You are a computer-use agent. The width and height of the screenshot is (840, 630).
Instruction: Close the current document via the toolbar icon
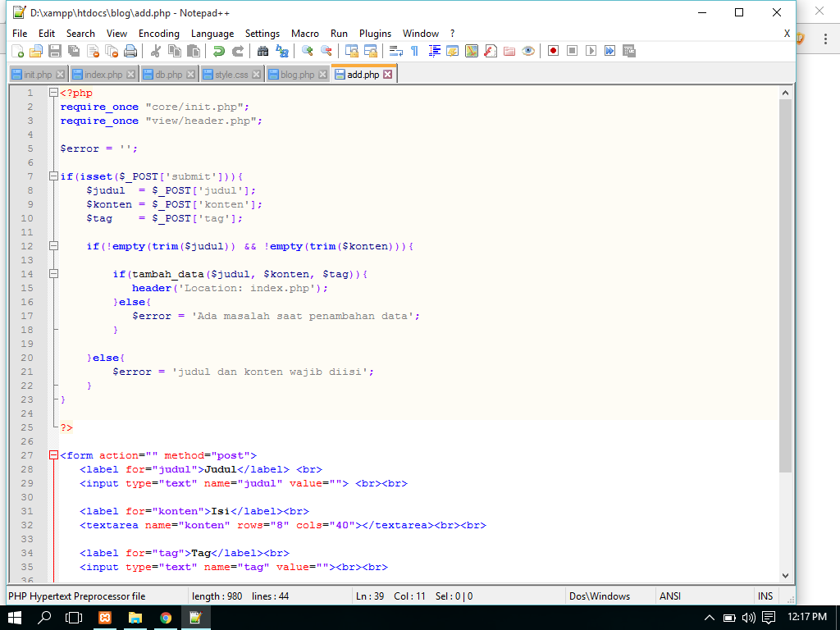point(93,51)
